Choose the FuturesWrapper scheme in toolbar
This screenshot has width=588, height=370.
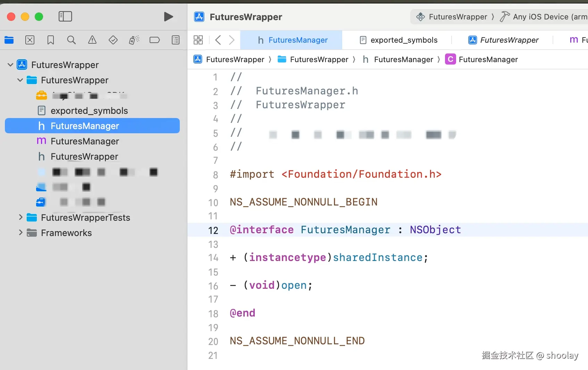pyautogui.click(x=458, y=17)
